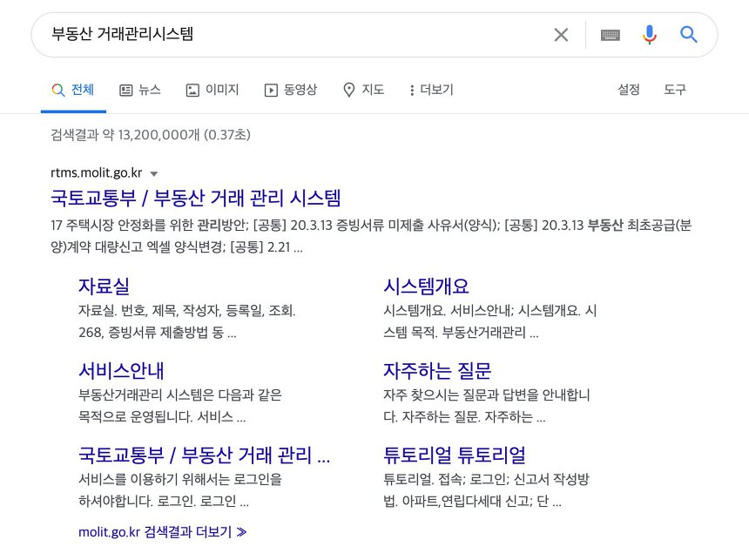This screenshot has height=560, width=749.
Task: Click the snippet starting with 17 주택시장 안정화를 위한
Action: coord(371,236)
